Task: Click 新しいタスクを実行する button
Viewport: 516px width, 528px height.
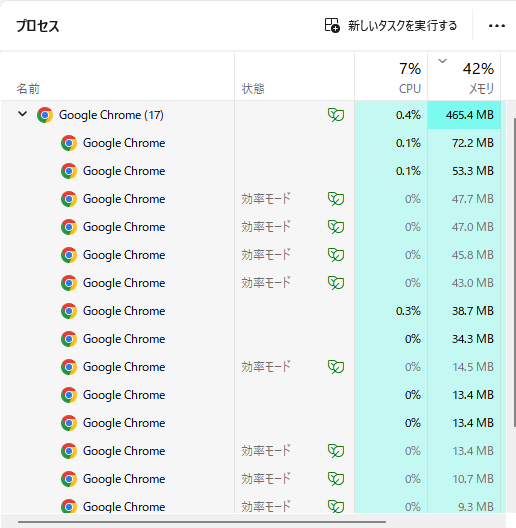Action: coord(391,26)
